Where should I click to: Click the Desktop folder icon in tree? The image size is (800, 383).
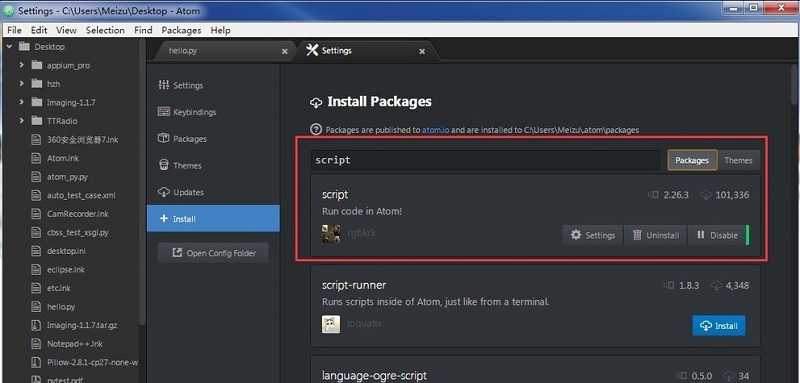tap(24, 46)
